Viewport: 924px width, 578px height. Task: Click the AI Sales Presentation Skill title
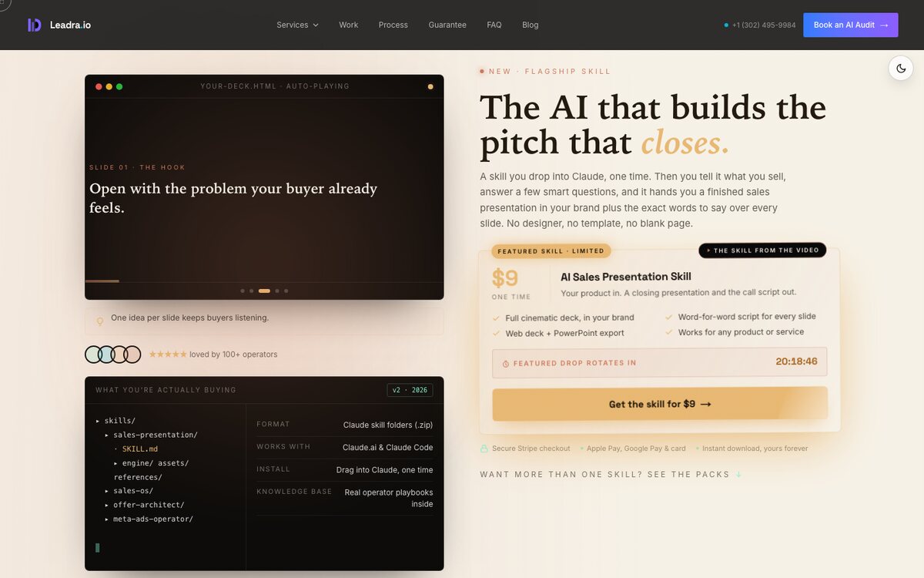coord(626,277)
